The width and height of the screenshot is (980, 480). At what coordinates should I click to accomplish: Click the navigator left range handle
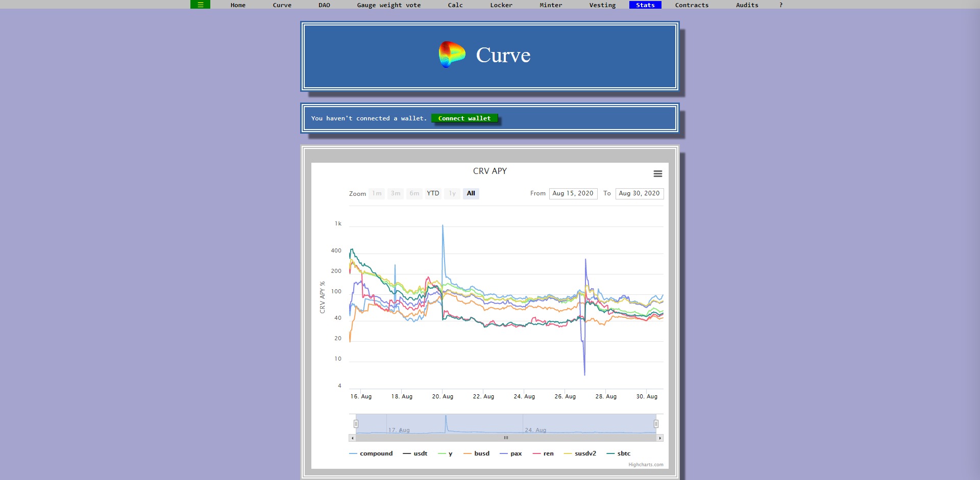pyautogui.click(x=356, y=424)
